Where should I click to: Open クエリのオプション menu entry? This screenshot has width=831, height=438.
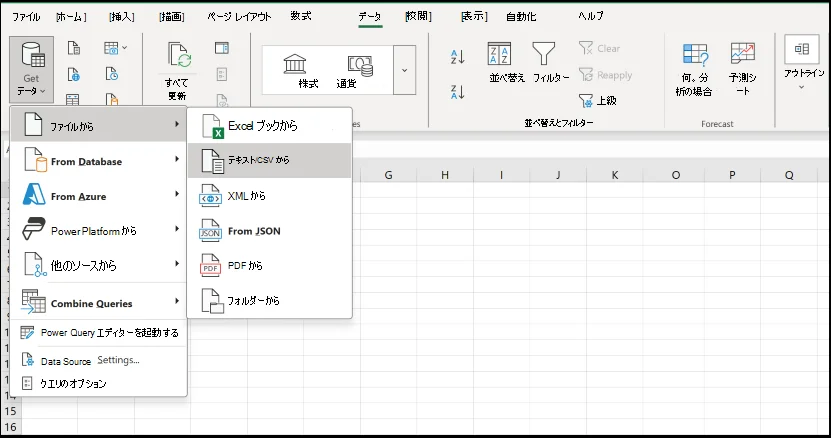[99, 383]
